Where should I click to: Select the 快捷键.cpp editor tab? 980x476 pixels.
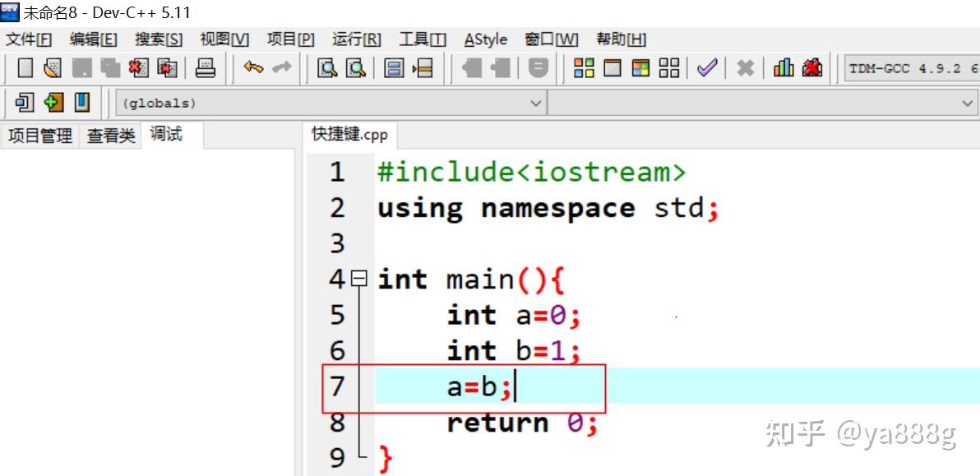point(350,135)
